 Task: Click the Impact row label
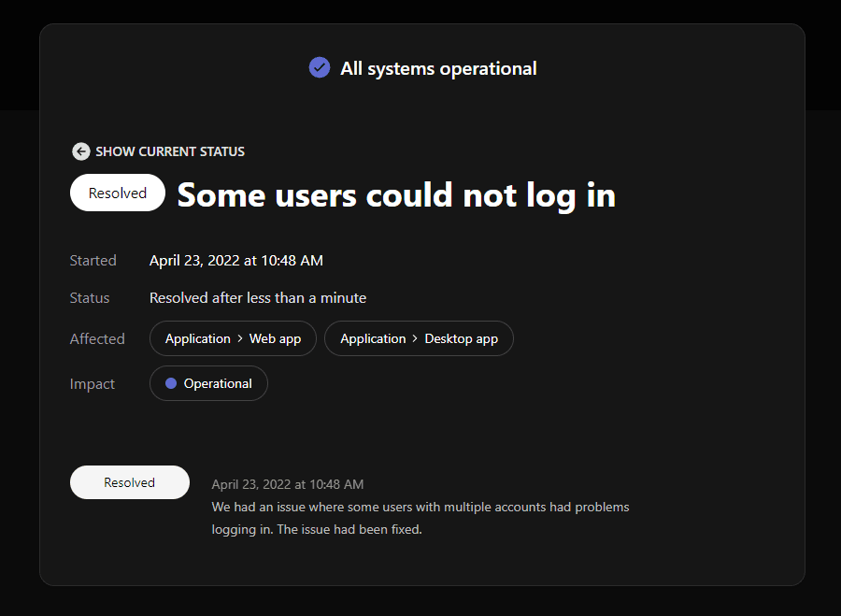[x=93, y=384]
